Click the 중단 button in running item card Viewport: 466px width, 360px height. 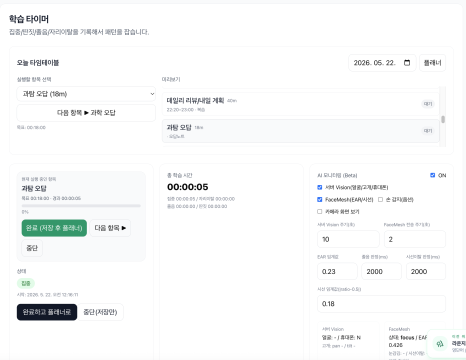(32, 248)
